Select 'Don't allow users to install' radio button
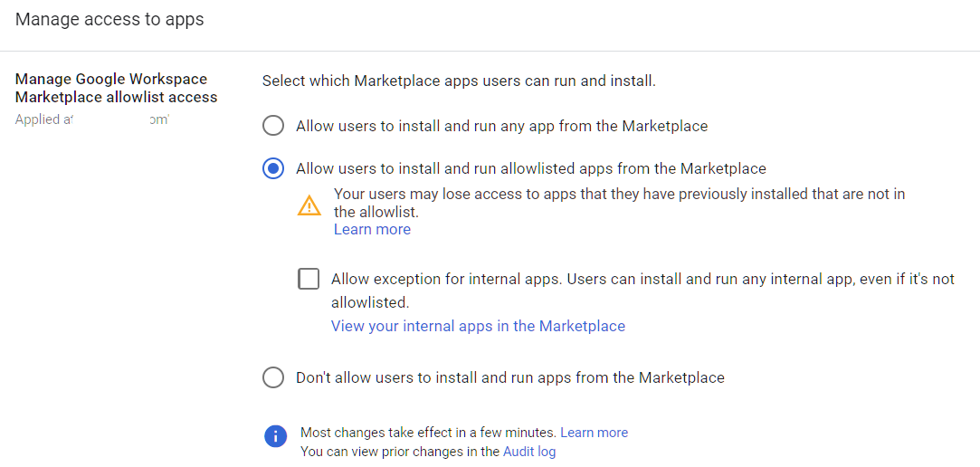 click(273, 377)
